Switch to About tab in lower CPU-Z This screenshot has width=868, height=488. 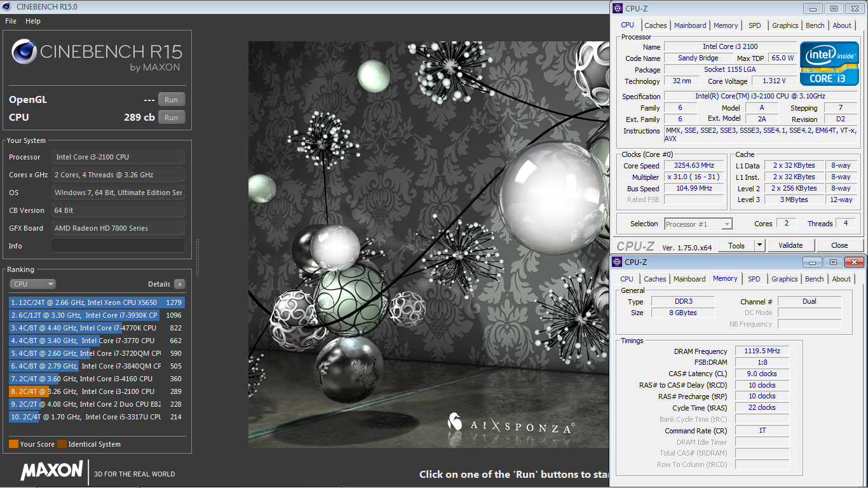(x=841, y=279)
